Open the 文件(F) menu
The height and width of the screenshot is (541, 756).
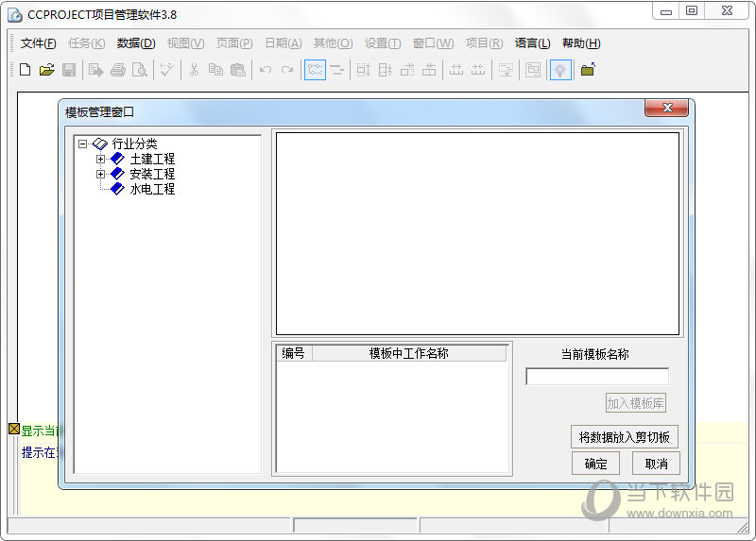coord(39,43)
